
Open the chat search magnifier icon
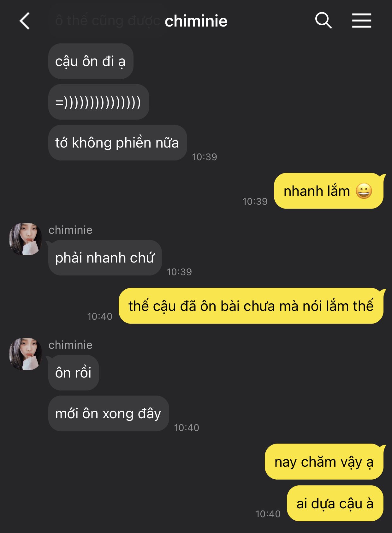[323, 21]
